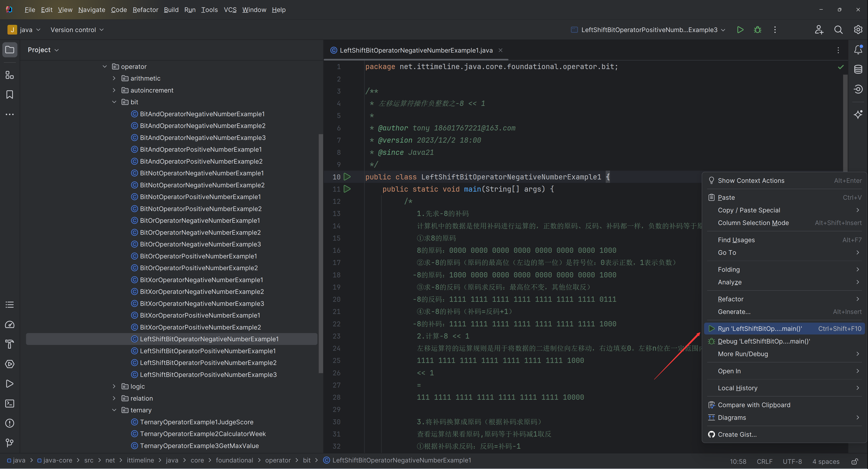The image size is (868, 469).
Task: Open the Bookmarks tool window icon
Action: click(x=10, y=95)
